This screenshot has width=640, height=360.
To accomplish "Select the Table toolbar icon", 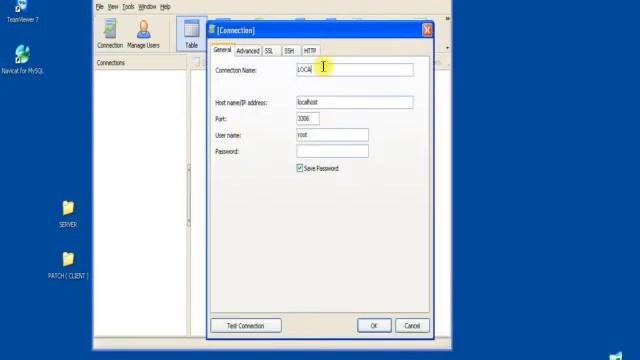I will pos(191,34).
